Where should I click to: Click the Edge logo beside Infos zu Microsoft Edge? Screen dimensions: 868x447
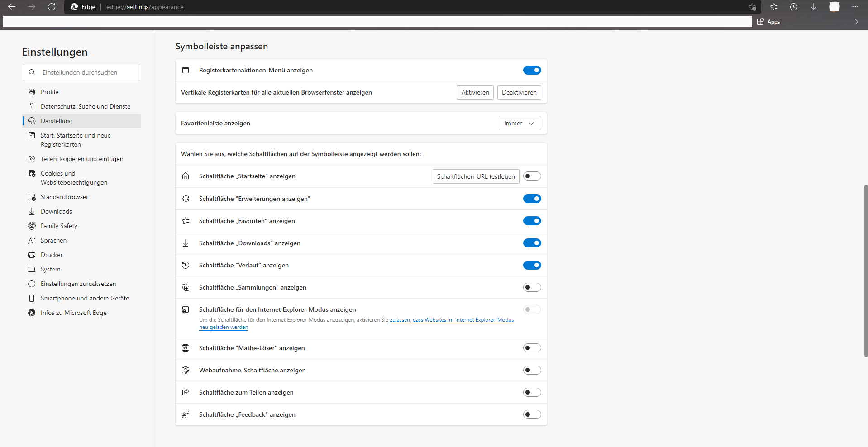coord(32,313)
